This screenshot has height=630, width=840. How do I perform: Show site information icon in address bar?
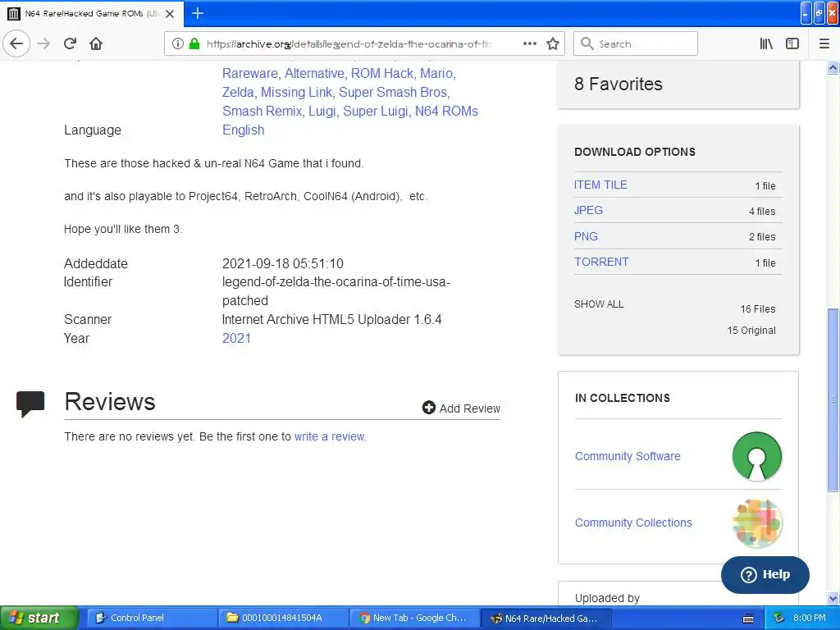coord(178,44)
